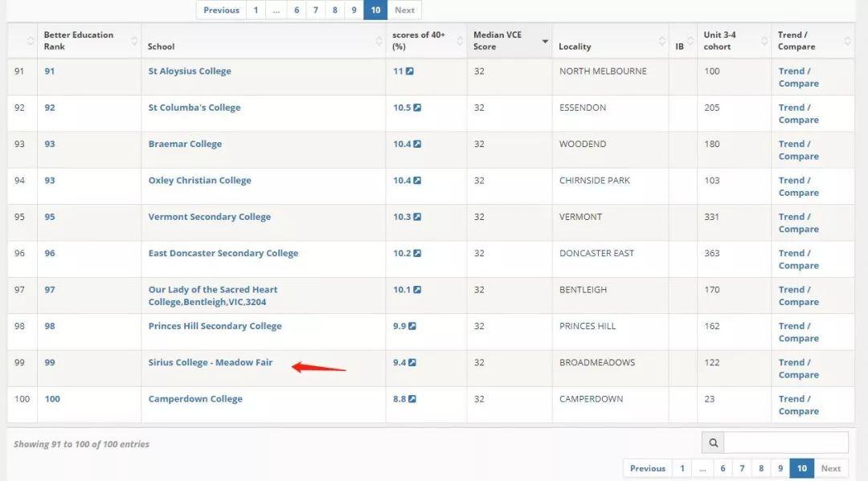
Task: Open external link icon beside score 8.8
Action: click(x=412, y=400)
